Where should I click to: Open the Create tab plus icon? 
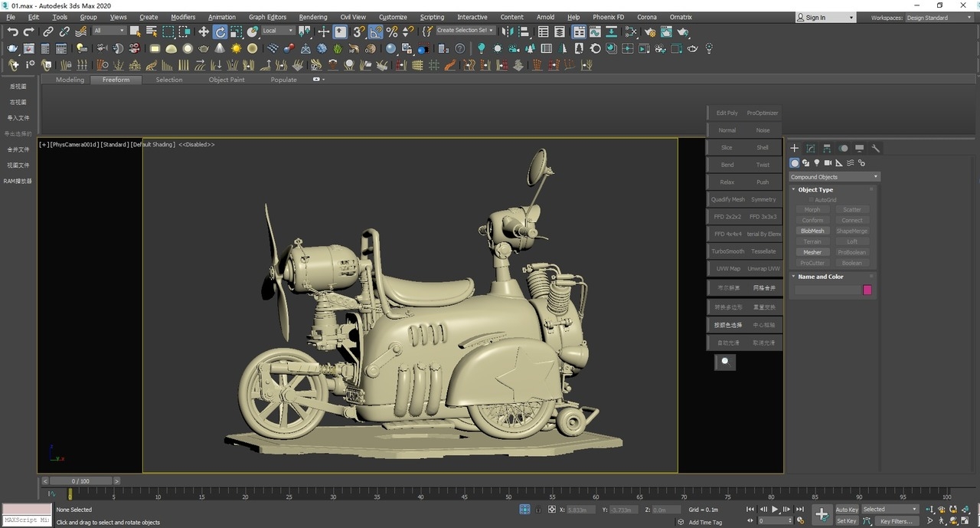point(795,148)
